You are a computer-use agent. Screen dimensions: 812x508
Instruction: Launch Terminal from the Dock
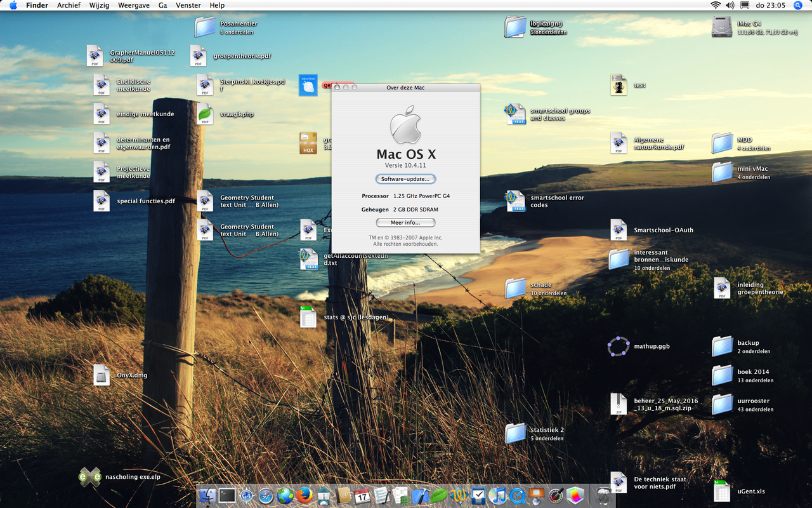pyautogui.click(x=227, y=495)
